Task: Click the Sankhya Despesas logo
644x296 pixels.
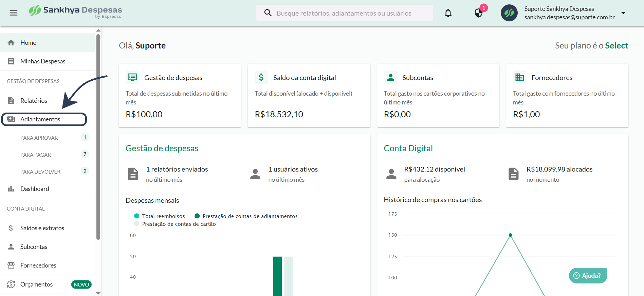Action: (x=75, y=12)
